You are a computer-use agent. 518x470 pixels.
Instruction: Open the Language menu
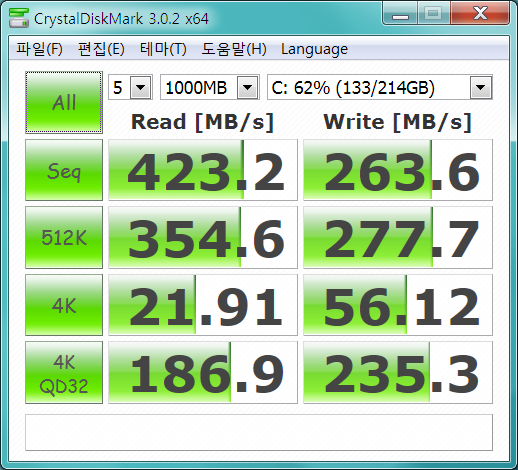pyautogui.click(x=314, y=49)
